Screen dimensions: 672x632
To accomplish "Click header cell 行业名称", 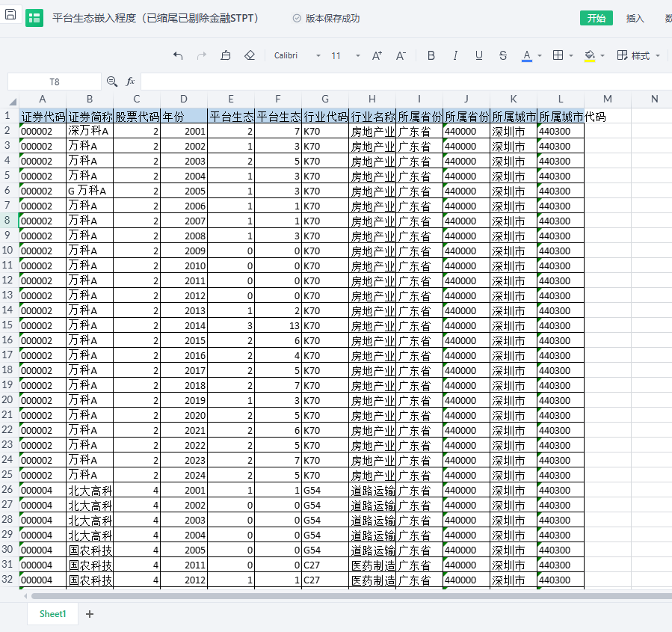I will (x=372, y=116).
